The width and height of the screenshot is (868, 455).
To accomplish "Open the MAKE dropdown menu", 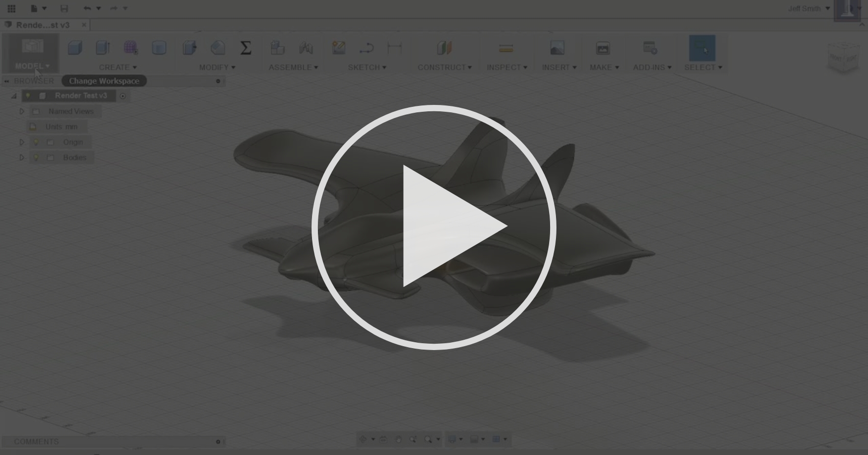I will [x=604, y=67].
